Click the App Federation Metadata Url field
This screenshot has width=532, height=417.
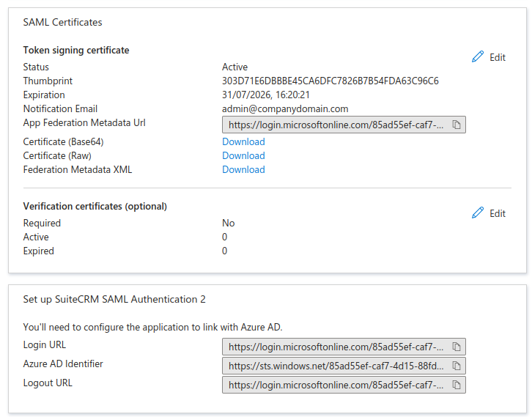point(344,125)
